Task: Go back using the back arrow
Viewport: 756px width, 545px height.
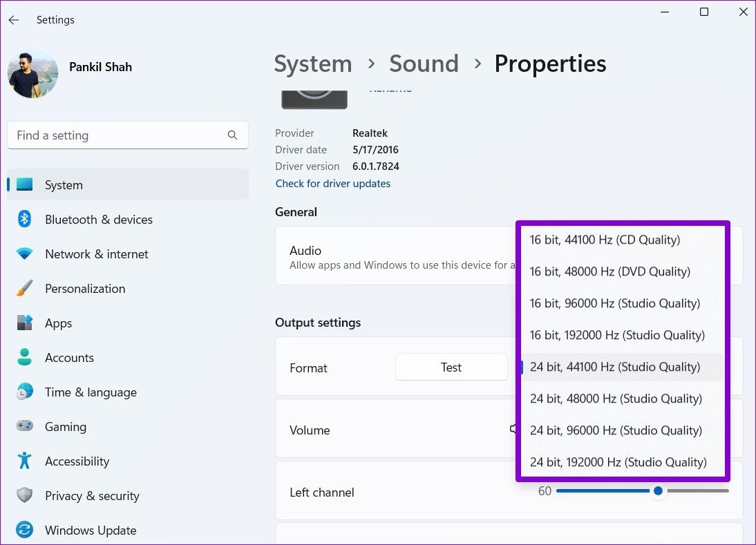Action: coord(14,20)
